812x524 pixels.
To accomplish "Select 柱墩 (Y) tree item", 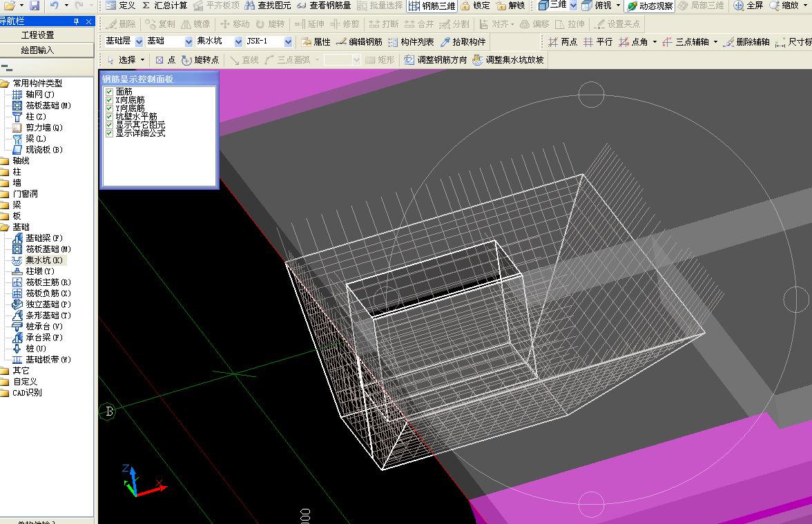I will pyautogui.click(x=33, y=271).
